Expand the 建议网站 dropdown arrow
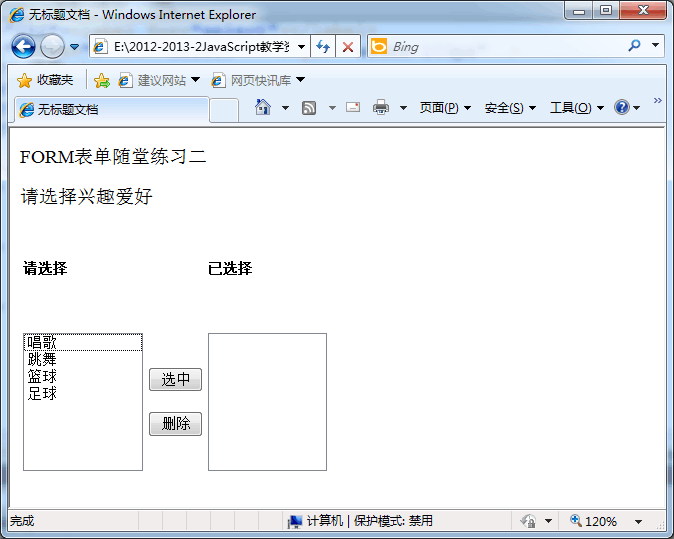Image resolution: width=674 pixels, height=539 pixels. tap(195, 80)
